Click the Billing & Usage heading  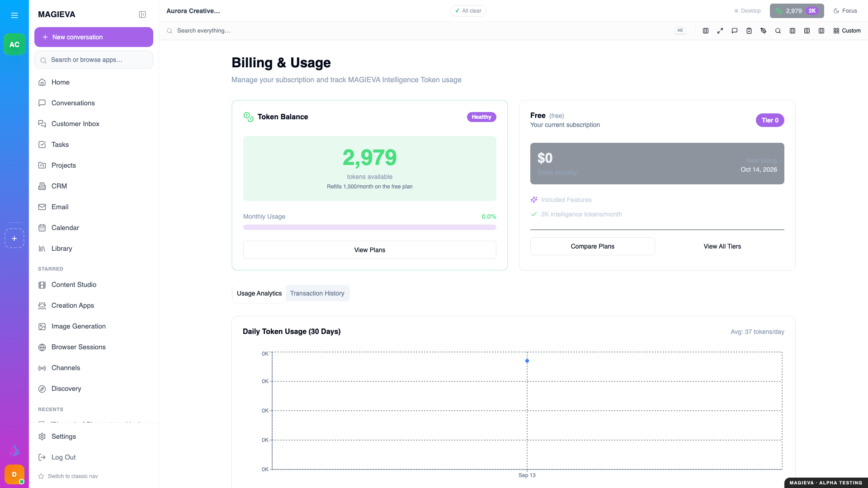pos(281,63)
